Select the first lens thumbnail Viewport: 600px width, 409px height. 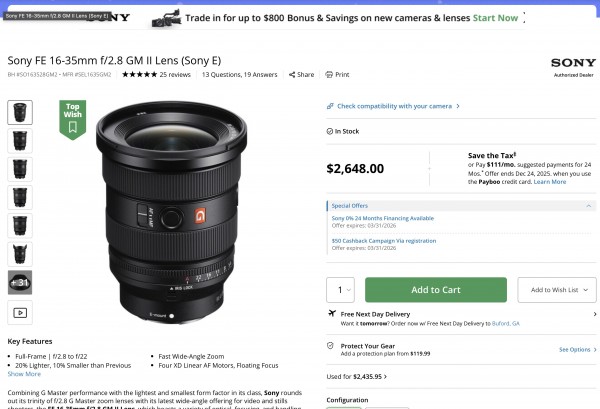click(x=20, y=112)
